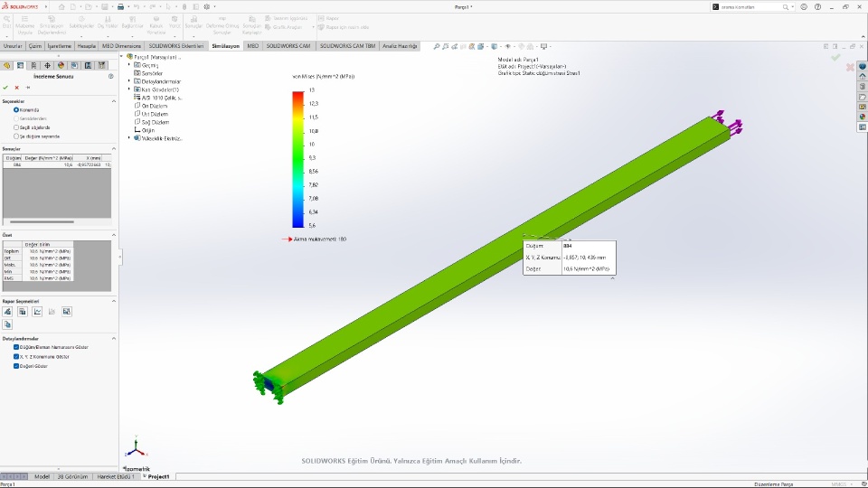Open PropertyManager tab icon
The height and width of the screenshot is (488, 868).
[21, 65]
